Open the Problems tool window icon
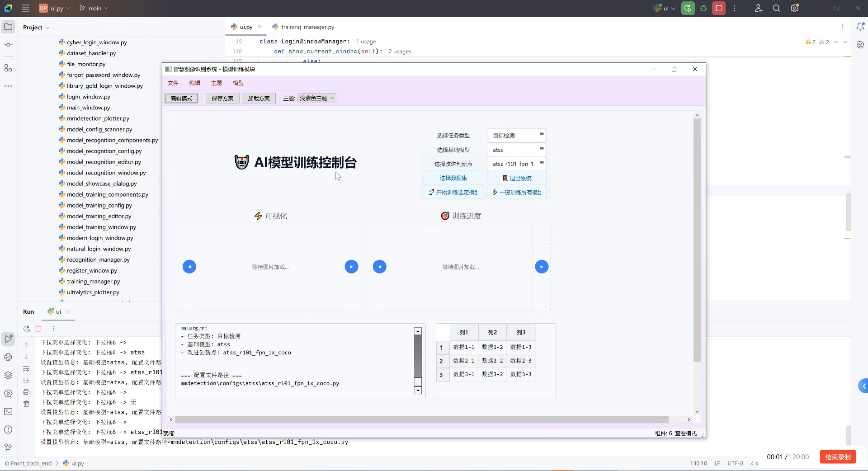This screenshot has width=868, height=471. [x=8, y=429]
